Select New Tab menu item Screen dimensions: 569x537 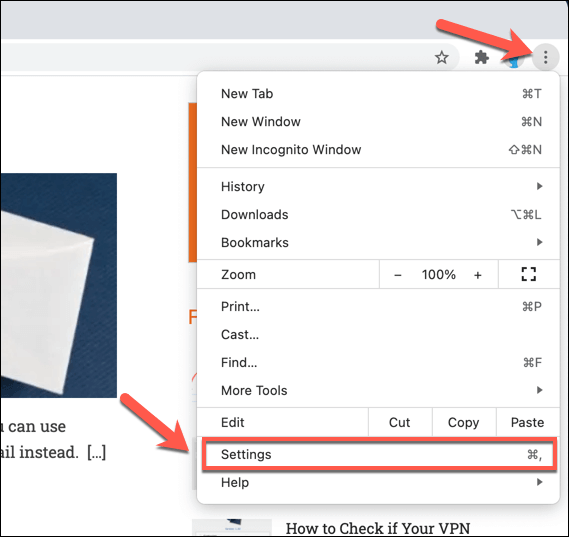click(x=378, y=94)
